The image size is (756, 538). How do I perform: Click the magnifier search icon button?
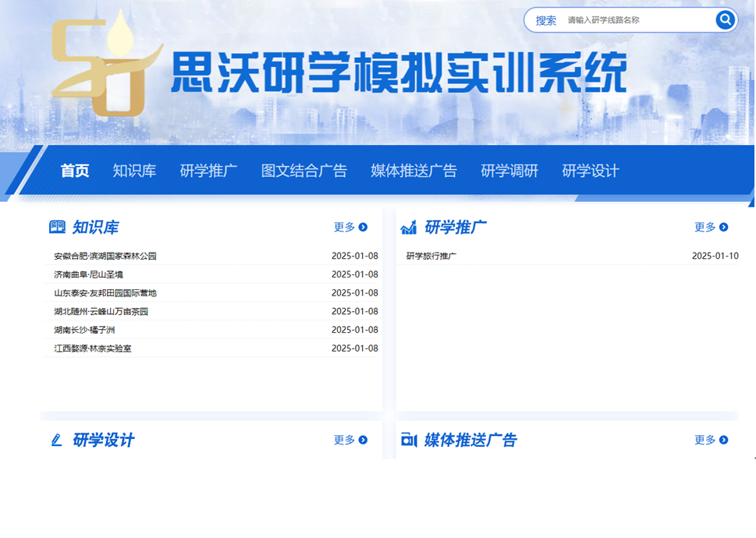point(725,20)
